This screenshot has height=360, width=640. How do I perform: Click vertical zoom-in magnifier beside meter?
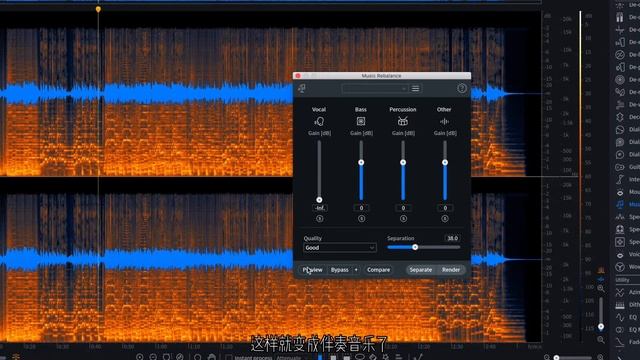pos(601,288)
